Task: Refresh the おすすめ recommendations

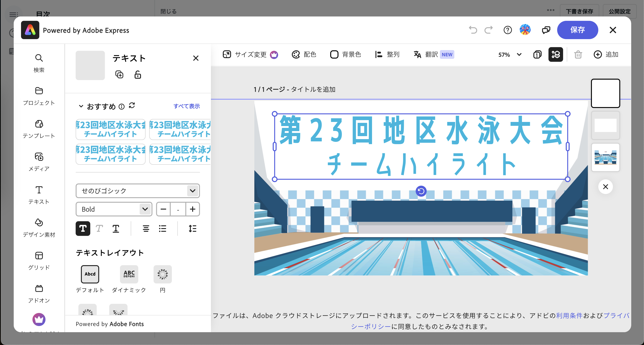Action: [132, 106]
